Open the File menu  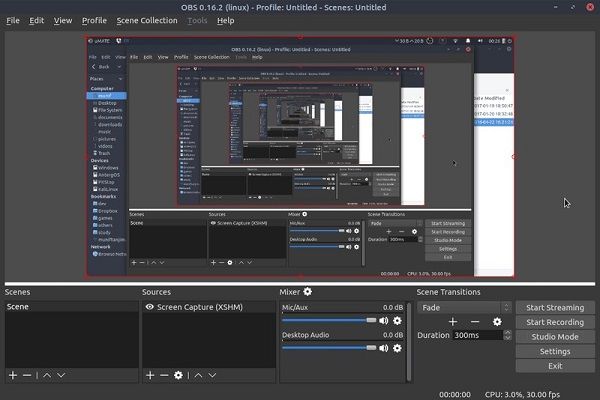(13, 21)
